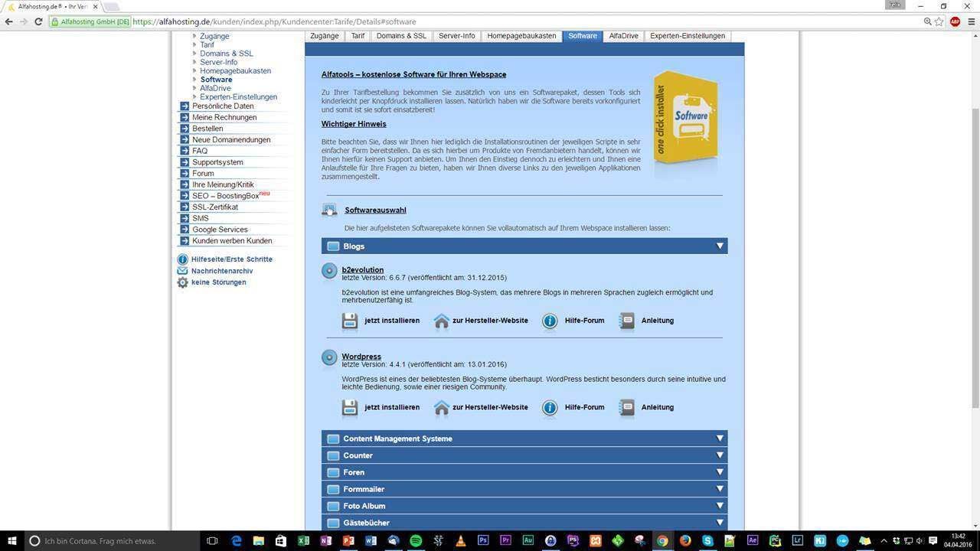
Task: Click the Anleitung document icon for Wordpress
Action: [x=627, y=408]
